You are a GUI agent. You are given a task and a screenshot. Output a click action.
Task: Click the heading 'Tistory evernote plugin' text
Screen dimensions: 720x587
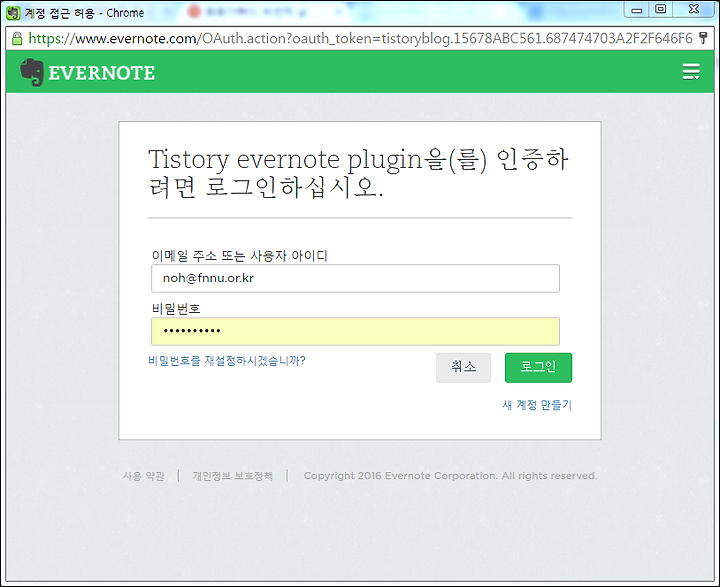click(x=285, y=159)
